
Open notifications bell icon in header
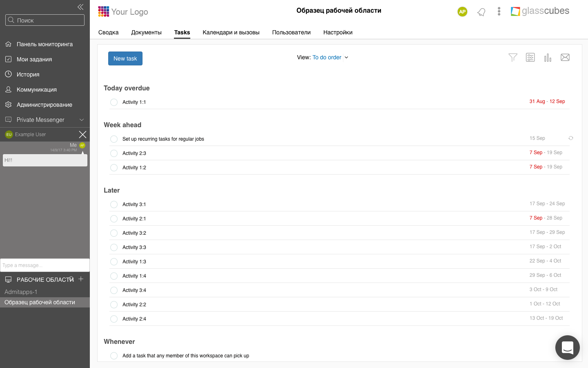click(481, 12)
